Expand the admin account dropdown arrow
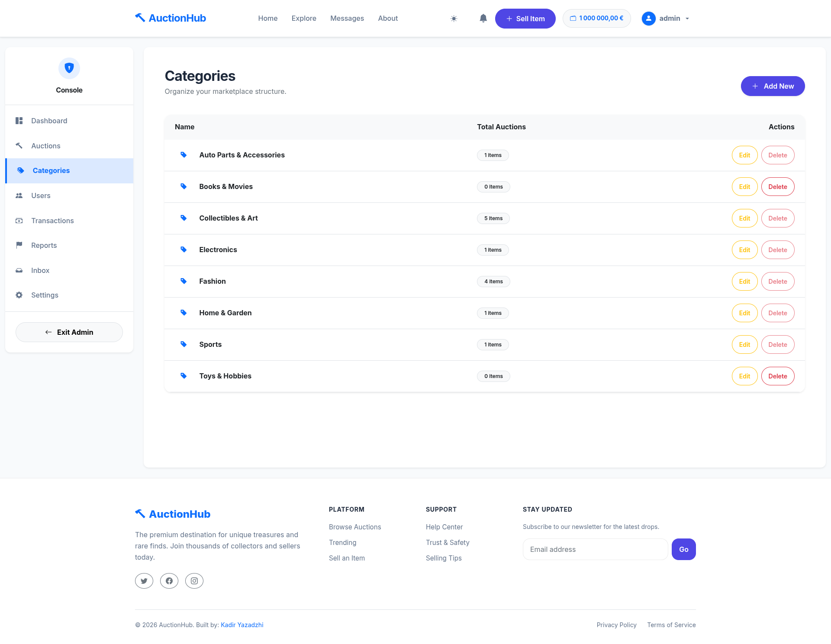Image resolution: width=831 pixels, height=644 pixels. [x=687, y=19]
